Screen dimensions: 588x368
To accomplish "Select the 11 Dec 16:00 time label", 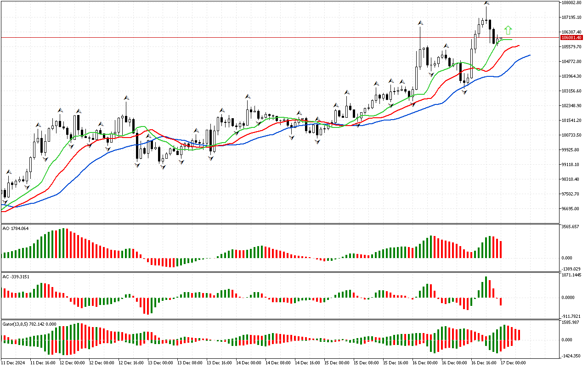I will 43,363.
